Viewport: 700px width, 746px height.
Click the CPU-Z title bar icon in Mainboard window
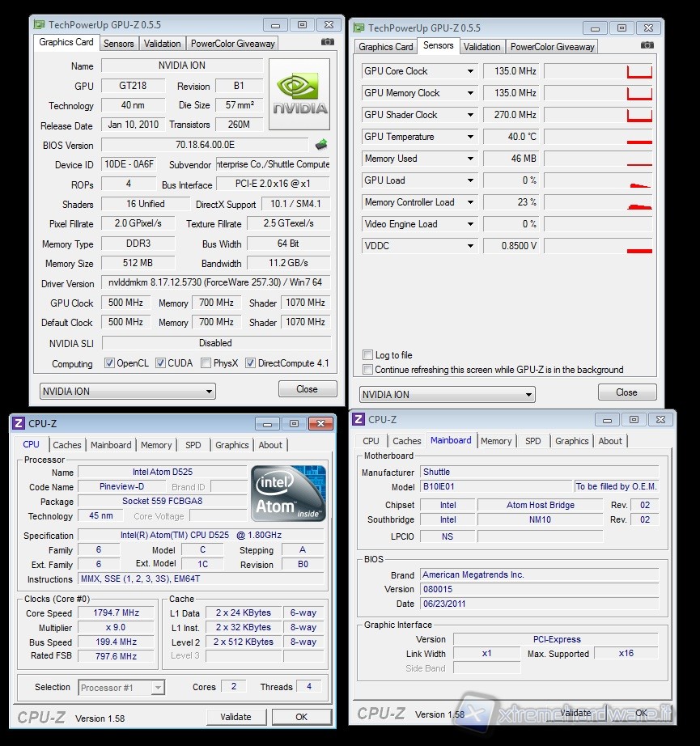coord(359,419)
